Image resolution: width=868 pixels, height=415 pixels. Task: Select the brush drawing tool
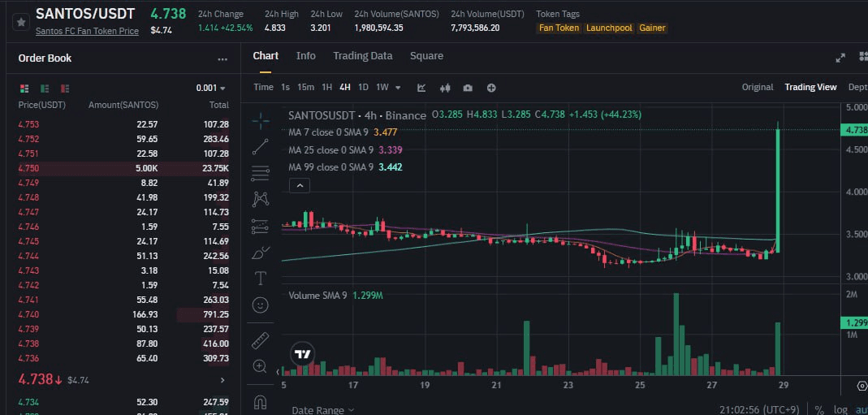coord(260,253)
